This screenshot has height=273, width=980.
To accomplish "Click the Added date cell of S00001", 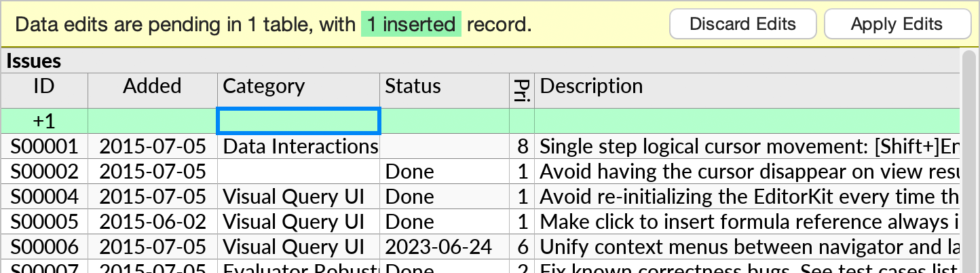I will tap(153, 147).
